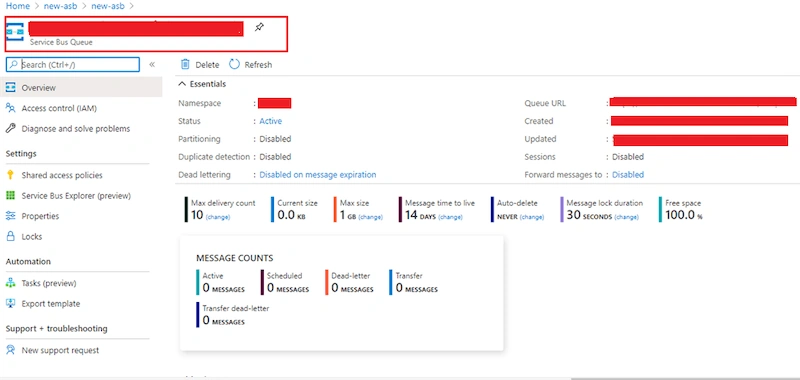Click the Locks padlock icon

[11, 236]
